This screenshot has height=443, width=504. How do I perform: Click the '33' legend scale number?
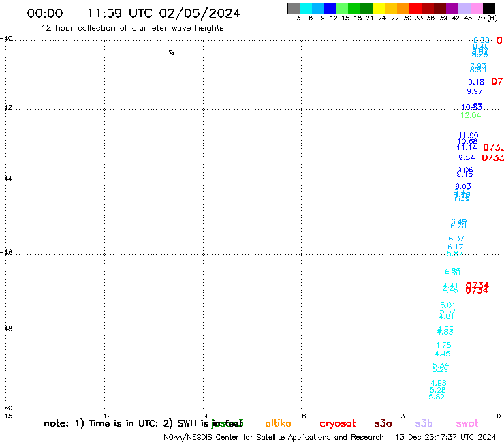pyautogui.click(x=419, y=18)
